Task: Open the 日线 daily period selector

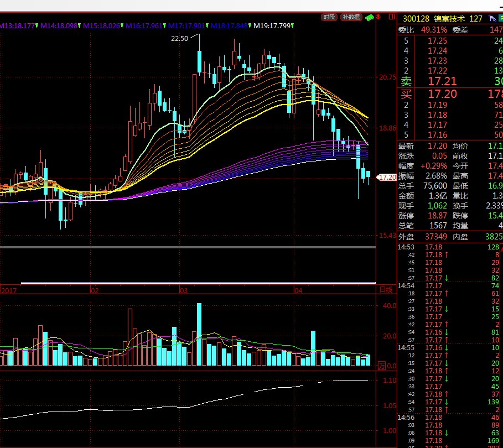Action: click(x=386, y=290)
